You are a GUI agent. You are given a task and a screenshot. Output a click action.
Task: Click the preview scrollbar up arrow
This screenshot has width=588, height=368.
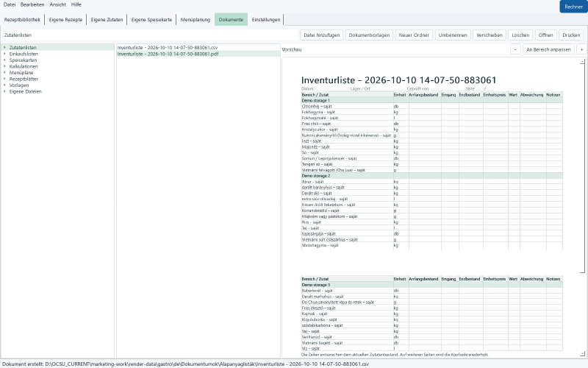coord(582,61)
